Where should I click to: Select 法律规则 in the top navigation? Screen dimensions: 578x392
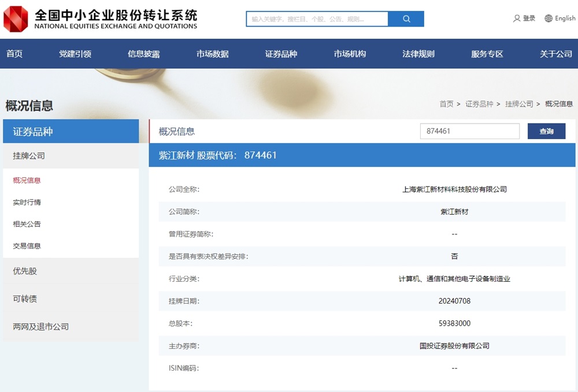[418, 54]
